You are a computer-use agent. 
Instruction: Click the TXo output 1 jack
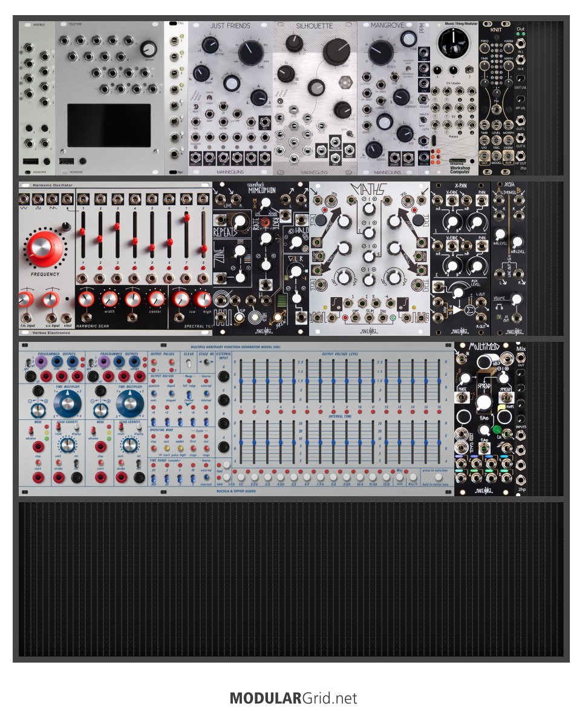click(x=174, y=41)
